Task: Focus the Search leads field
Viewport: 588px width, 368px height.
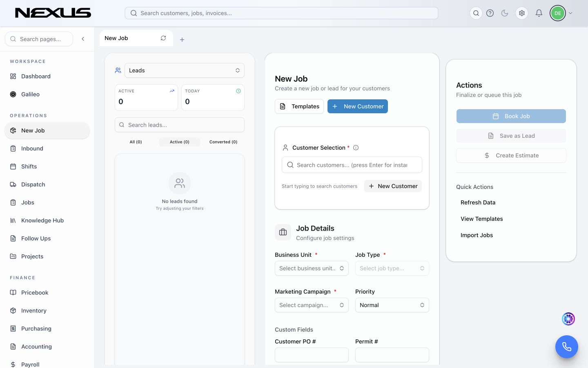Action: tap(180, 125)
